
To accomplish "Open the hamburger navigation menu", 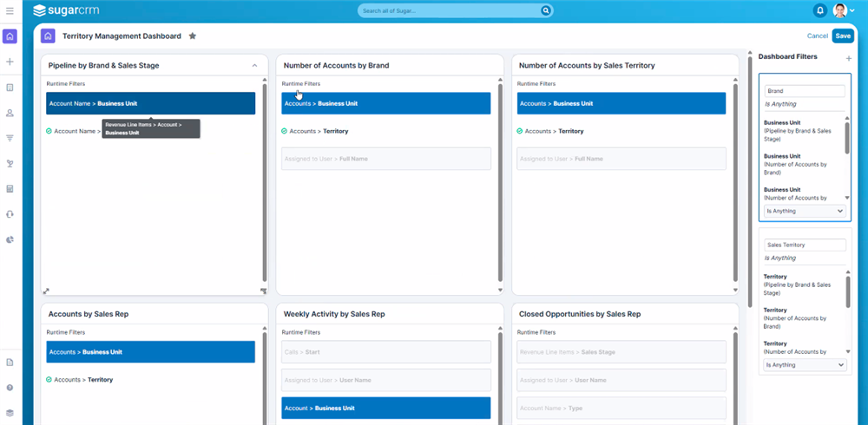I will [x=10, y=10].
